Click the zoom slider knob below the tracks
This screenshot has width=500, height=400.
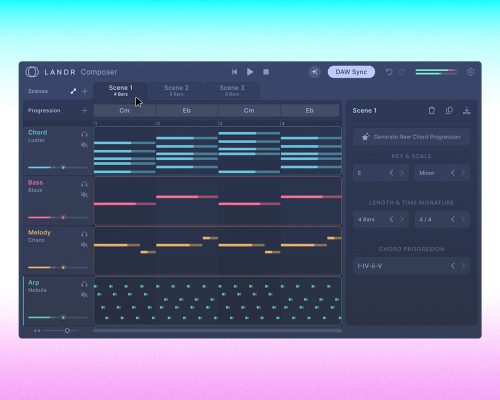67,330
